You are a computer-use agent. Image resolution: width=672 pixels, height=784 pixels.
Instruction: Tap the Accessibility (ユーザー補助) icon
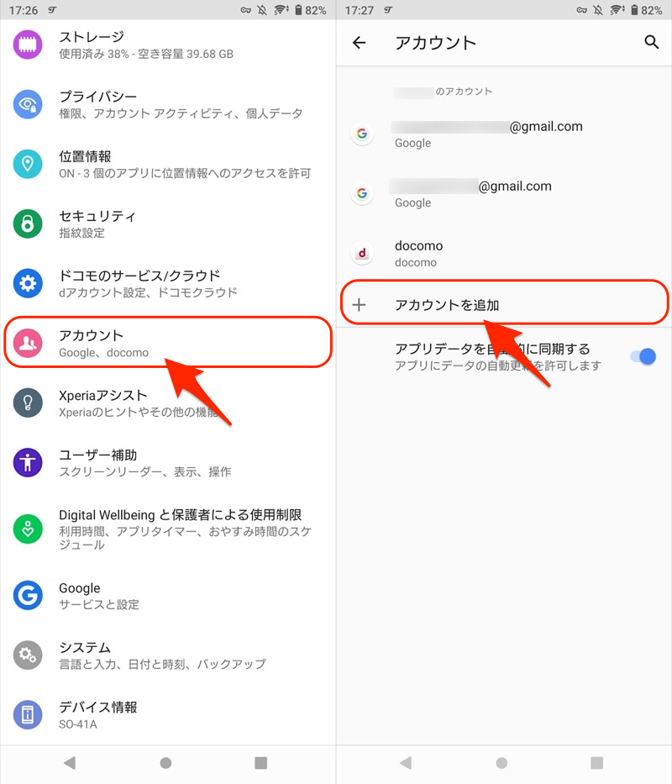click(28, 462)
